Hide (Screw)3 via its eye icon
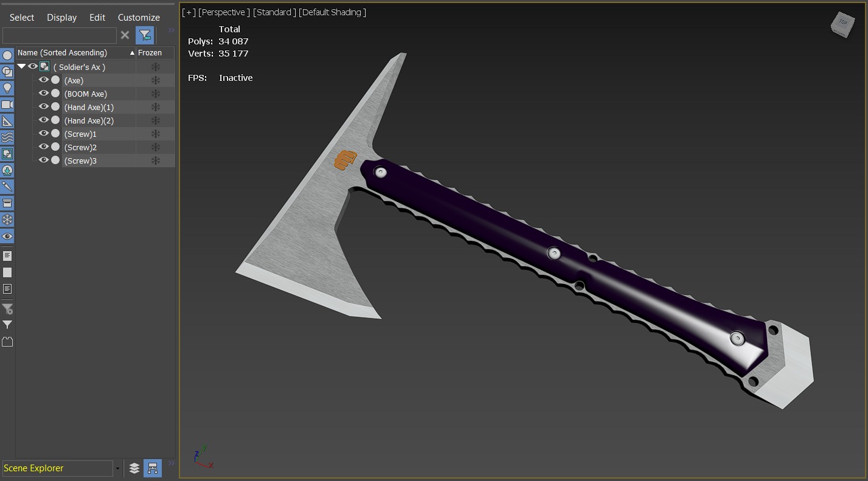 point(44,161)
